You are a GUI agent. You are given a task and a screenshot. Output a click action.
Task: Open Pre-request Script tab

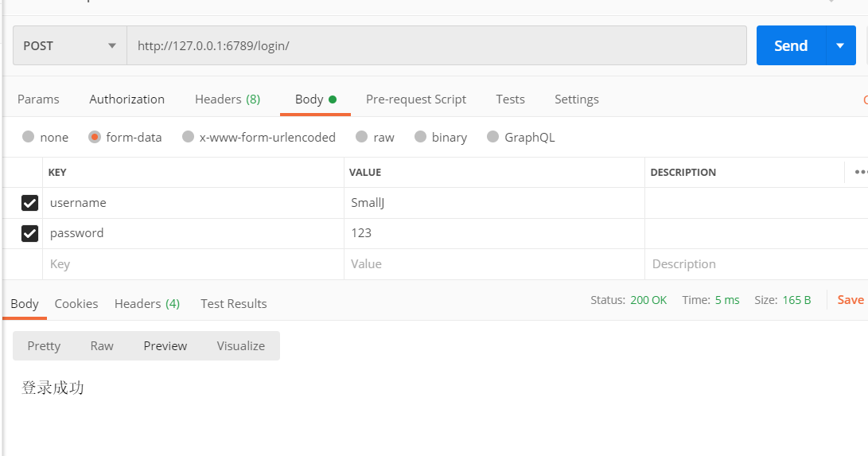click(x=416, y=99)
